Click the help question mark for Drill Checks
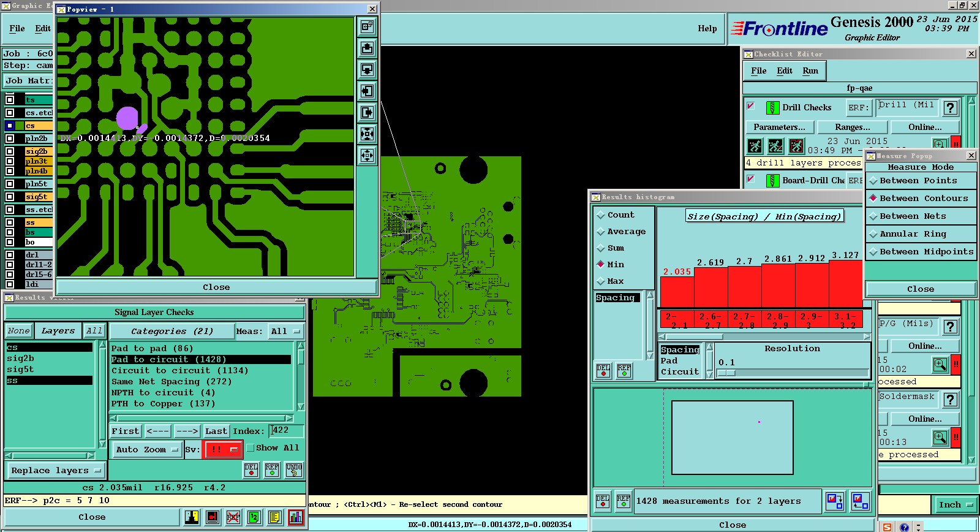980x532 pixels. (951, 108)
